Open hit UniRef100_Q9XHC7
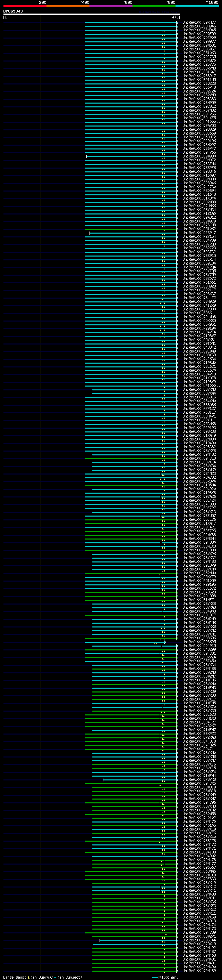 [x=199, y=23]
